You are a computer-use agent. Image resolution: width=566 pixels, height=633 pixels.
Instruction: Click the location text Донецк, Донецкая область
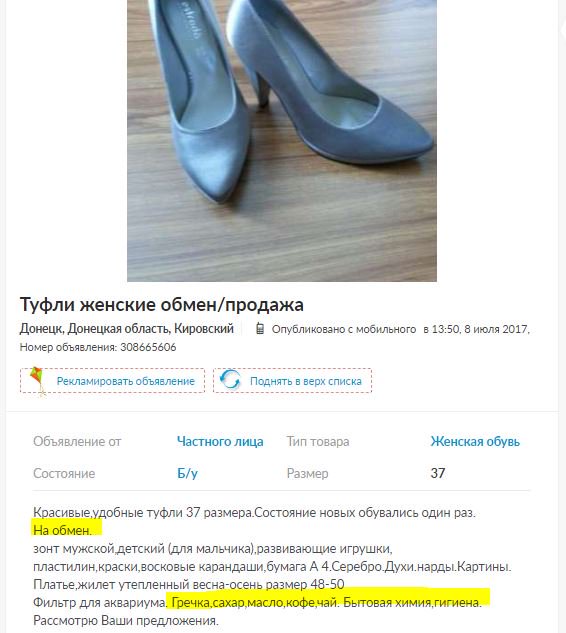click(95, 329)
